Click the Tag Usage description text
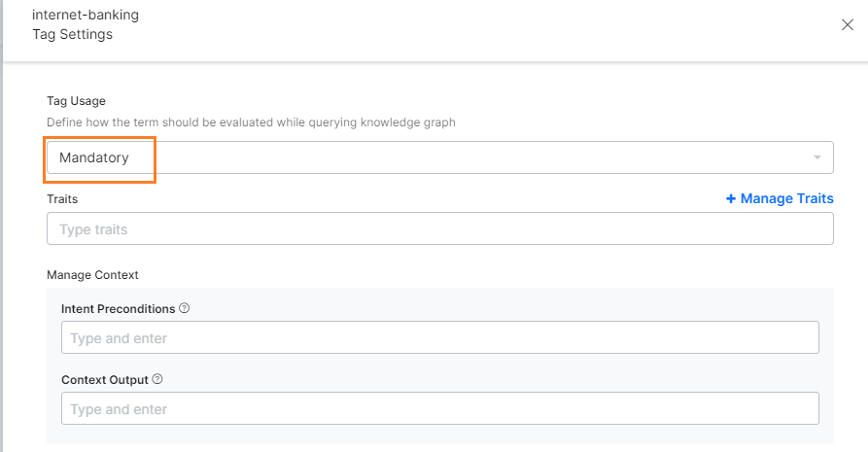Screen dimensions: 868x452 pyautogui.click(x=251, y=122)
